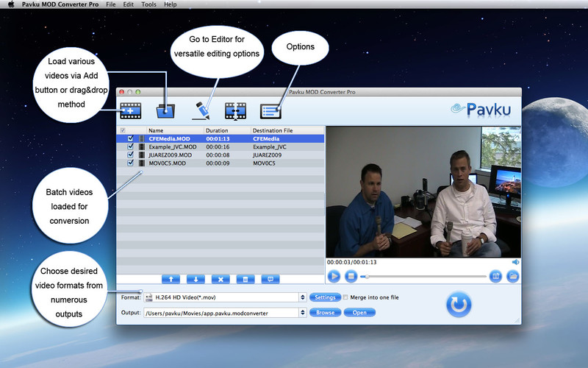Clear list with the trash button

245,279
